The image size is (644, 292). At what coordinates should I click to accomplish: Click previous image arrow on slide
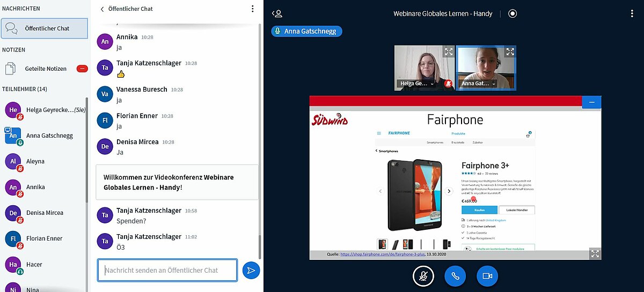(x=380, y=191)
